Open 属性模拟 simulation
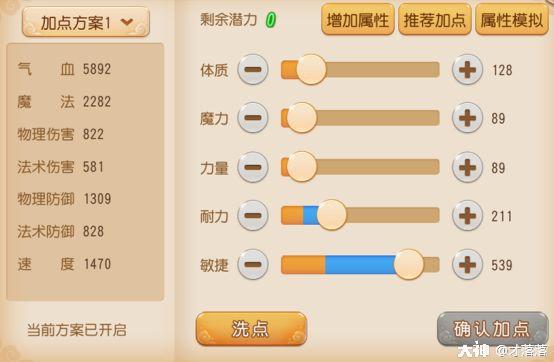 [512, 20]
